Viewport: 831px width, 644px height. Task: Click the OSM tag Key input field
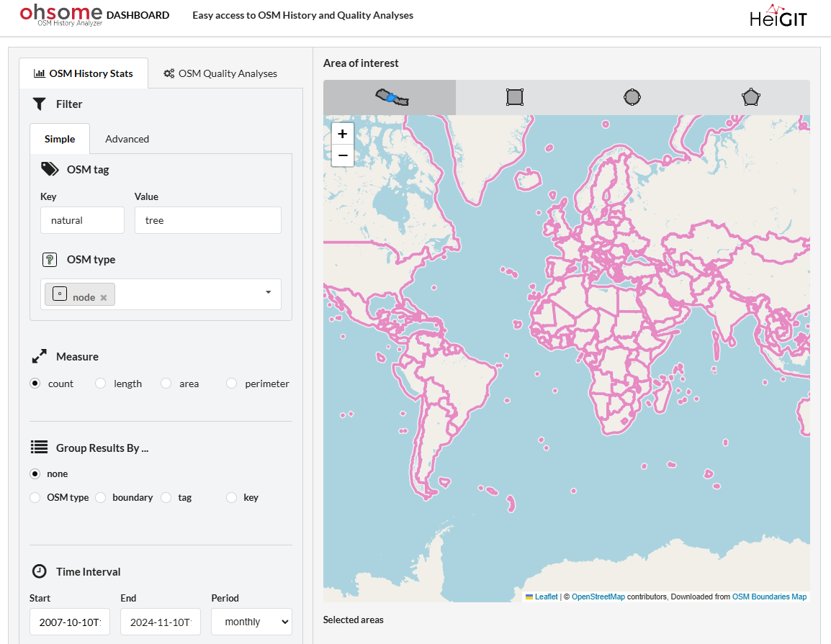(82, 220)
